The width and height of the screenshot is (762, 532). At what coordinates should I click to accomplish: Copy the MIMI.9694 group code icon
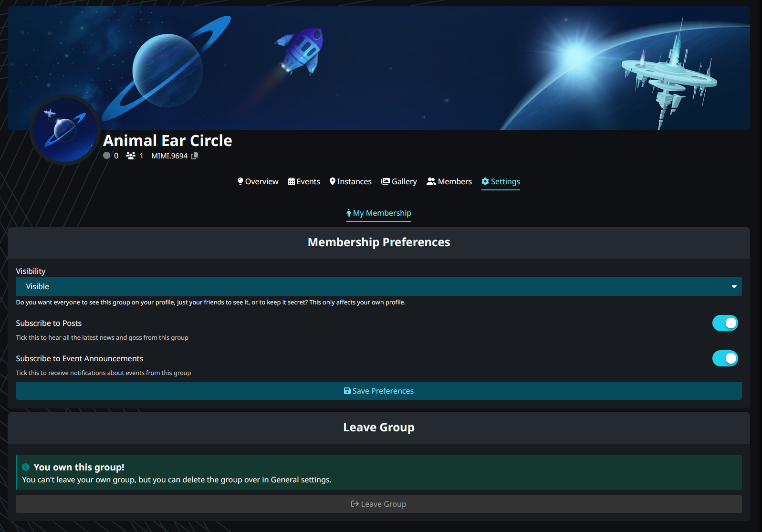(x=195, y=156)
